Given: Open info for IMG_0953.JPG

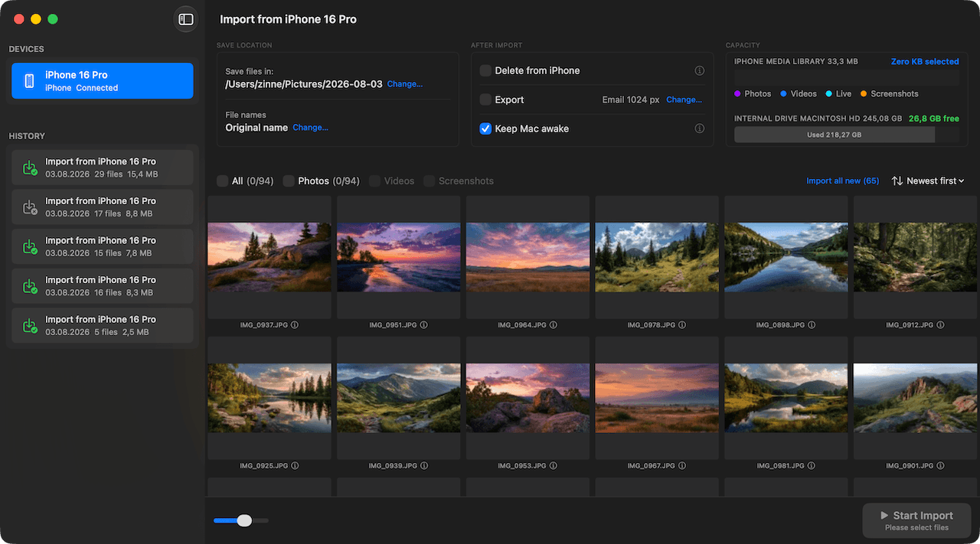Looking at the screenshot, I should pyautogui.click(x=553, y=466).
